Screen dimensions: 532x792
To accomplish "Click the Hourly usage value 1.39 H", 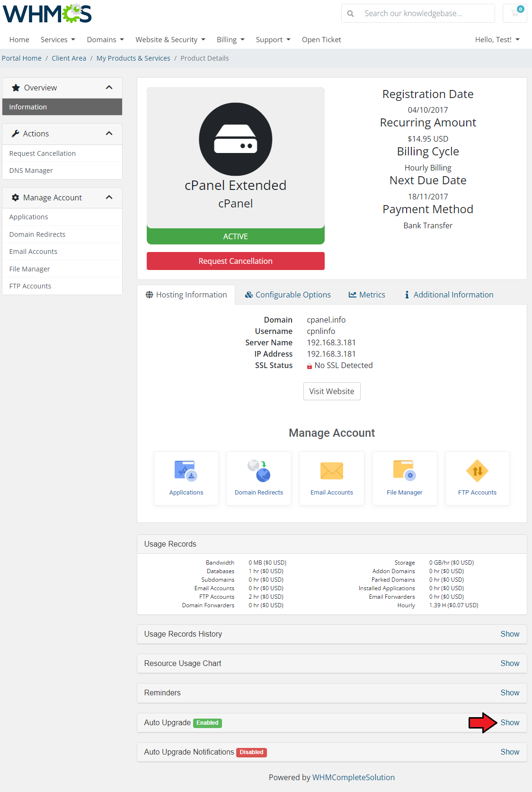I will point(453,605).
